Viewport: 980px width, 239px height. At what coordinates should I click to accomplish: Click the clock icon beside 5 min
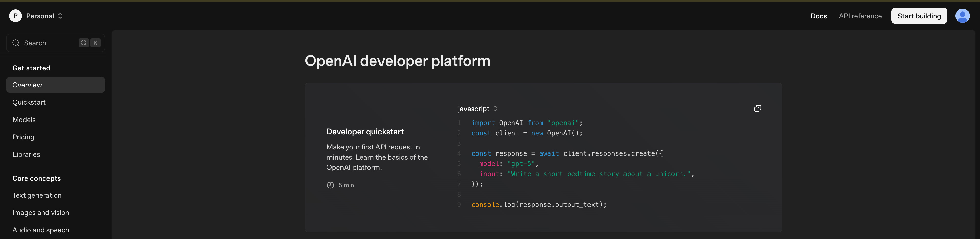(x=330, y=185)
